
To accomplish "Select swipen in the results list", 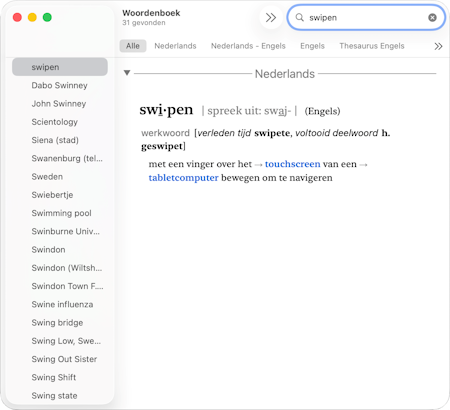I will pos(60,67).
